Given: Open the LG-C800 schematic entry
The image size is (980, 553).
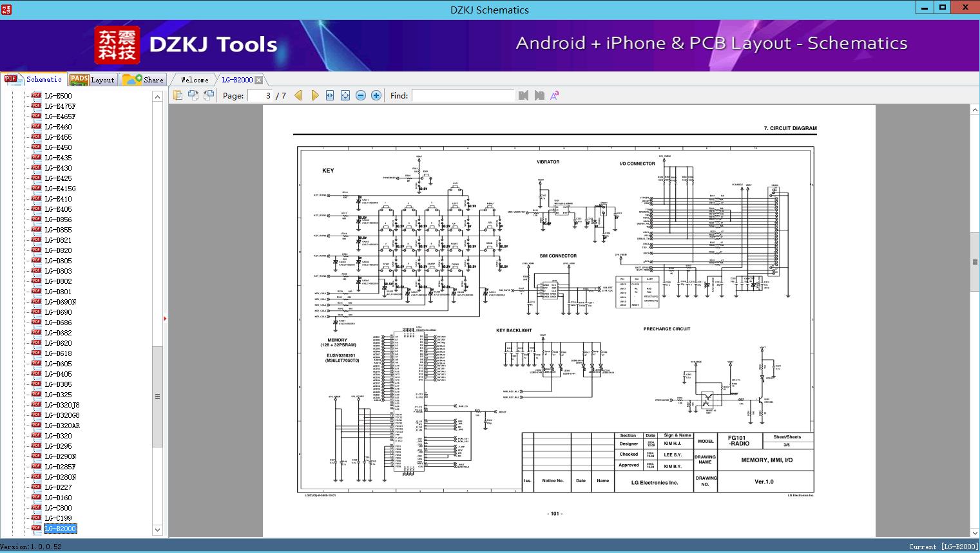Looking at the screenshot, I should point(58,508).
